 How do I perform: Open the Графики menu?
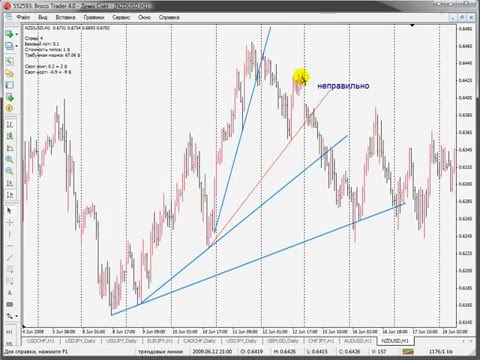(x=94, y=17)
